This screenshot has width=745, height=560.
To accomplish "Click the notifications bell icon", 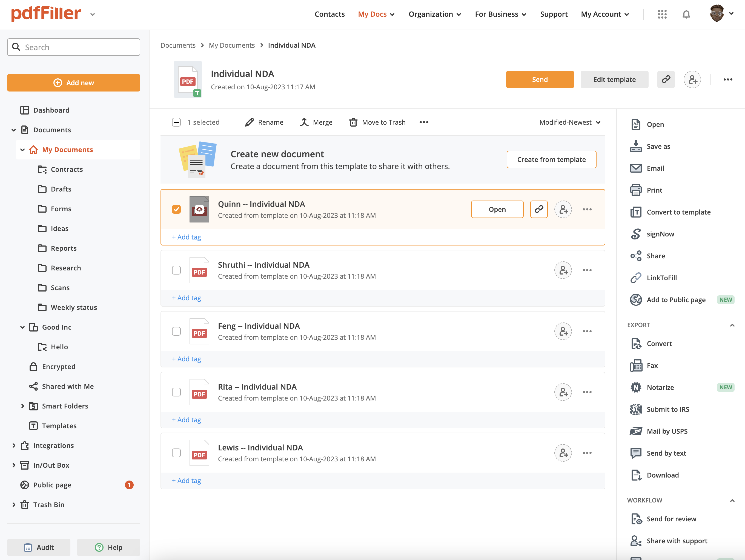I will pyautogui.click(x=686, y=14).
